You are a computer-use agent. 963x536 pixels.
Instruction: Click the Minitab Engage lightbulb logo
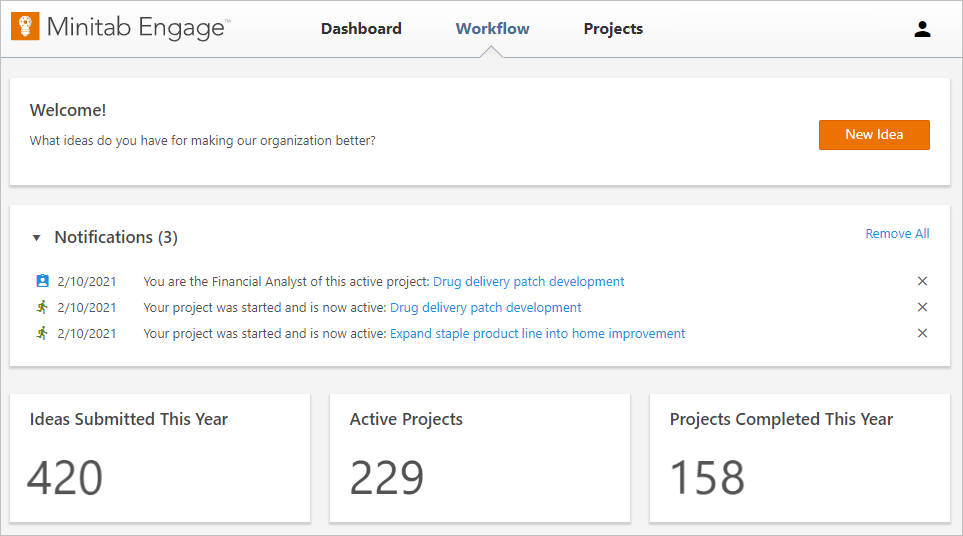coord(25,27)
